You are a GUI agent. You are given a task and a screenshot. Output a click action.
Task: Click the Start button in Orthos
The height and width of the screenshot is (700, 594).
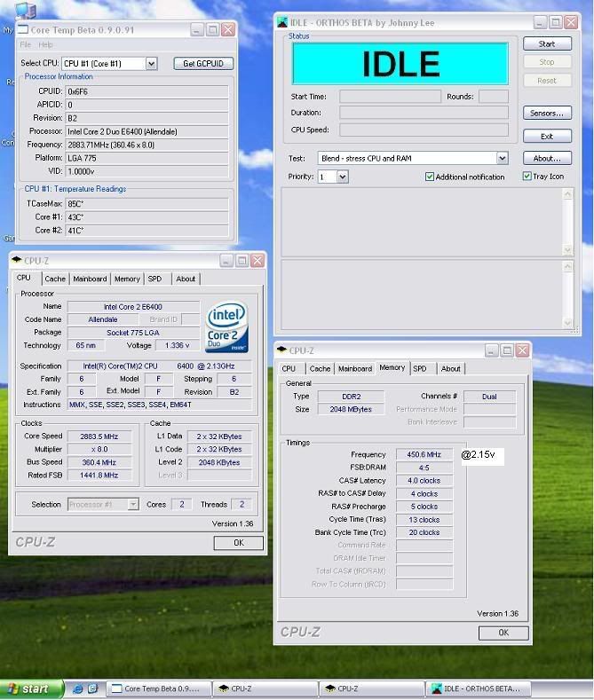pos(547,43)
